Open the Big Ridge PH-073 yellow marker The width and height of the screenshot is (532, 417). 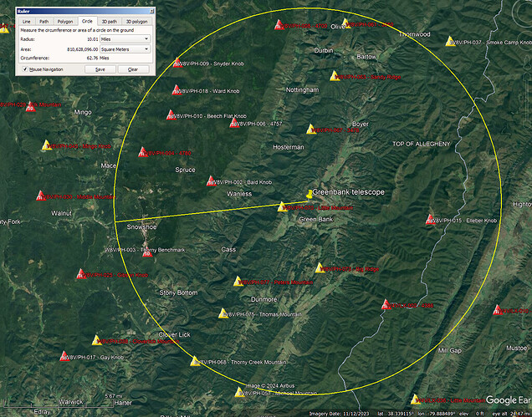click(x=320, y=268)
